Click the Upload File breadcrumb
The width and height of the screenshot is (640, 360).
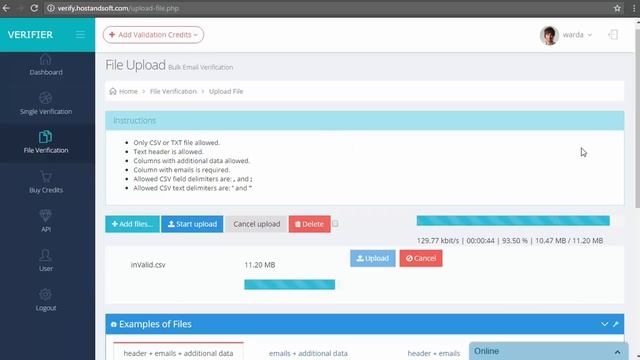click(226, 91)
